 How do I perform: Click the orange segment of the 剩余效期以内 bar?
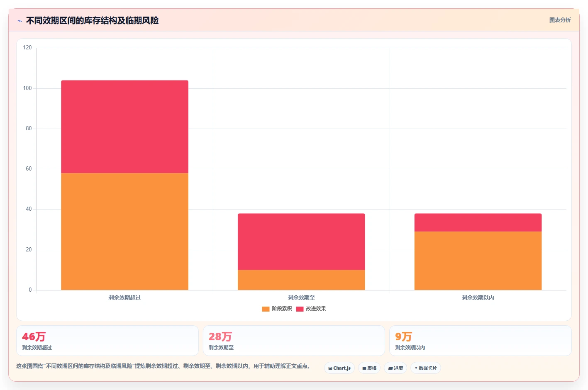pos(478,261)
